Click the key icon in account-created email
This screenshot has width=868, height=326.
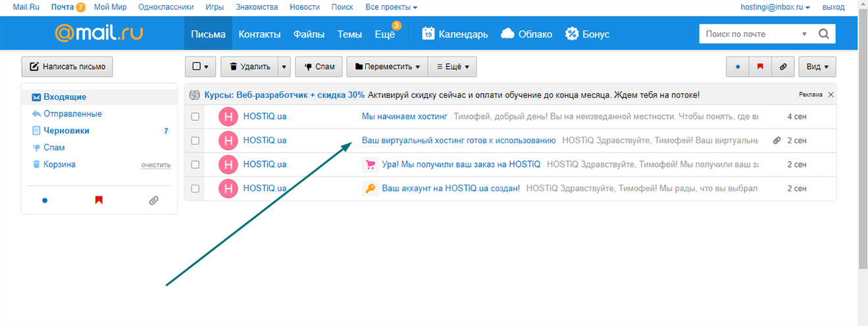(370, 189)
